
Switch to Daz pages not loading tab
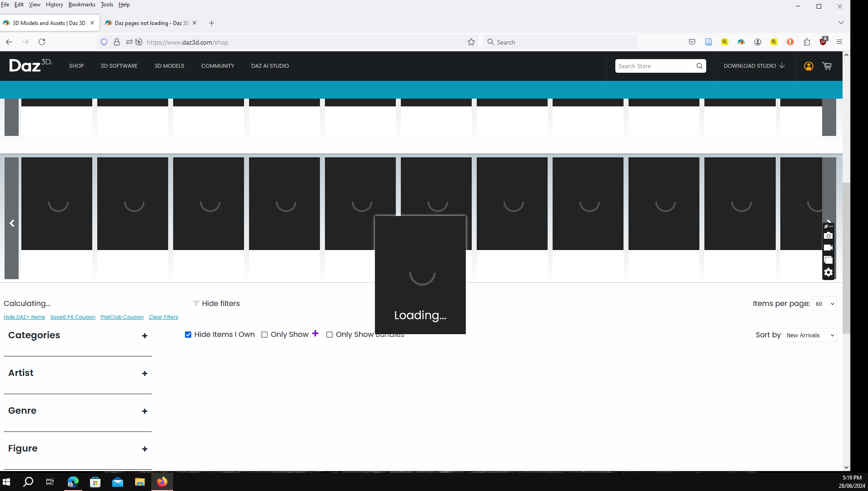tap(151, 23)
